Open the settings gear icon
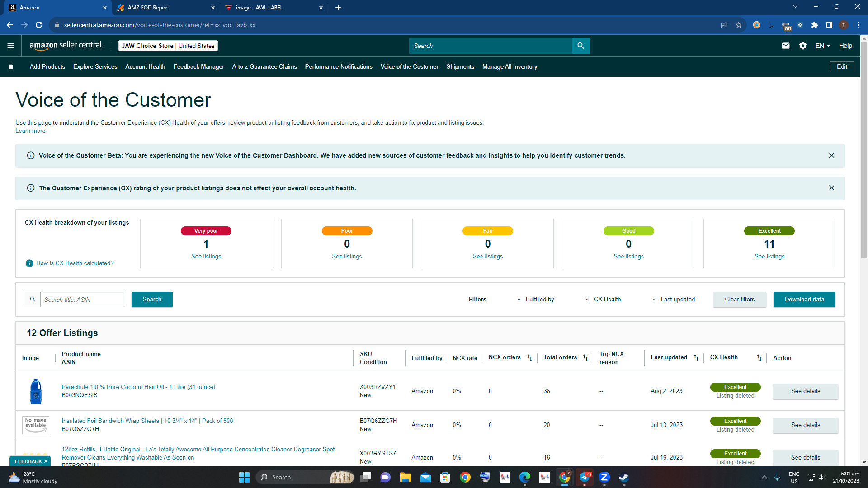This screenshot has width=868, height=488. (803, 46)
